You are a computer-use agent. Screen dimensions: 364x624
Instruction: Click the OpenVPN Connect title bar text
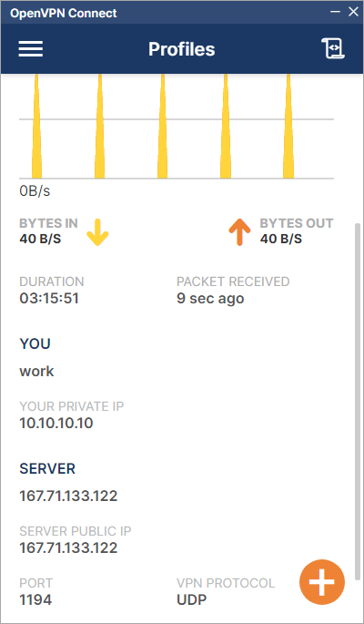(64, 13)
